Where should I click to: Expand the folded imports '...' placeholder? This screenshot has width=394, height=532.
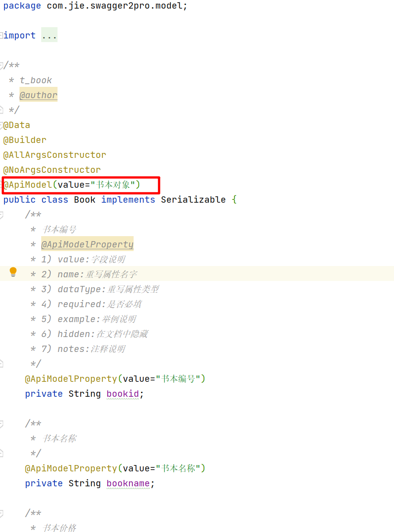(49, 35)
